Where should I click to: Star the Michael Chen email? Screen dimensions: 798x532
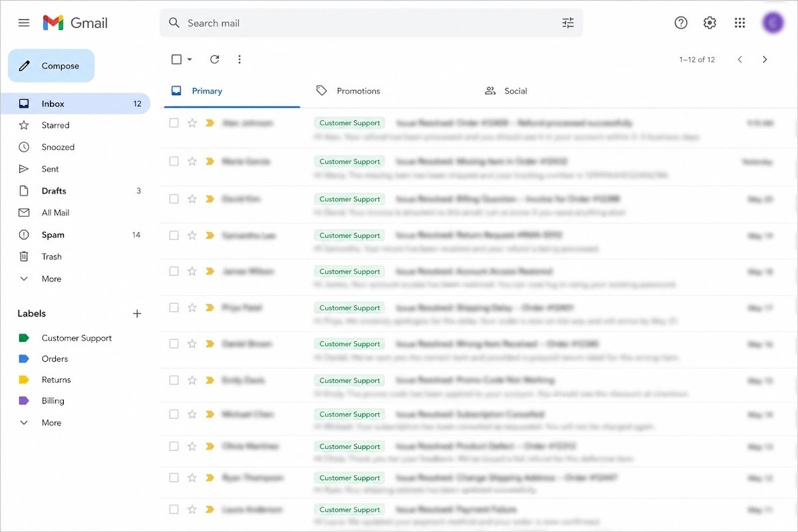coord(192,414)
